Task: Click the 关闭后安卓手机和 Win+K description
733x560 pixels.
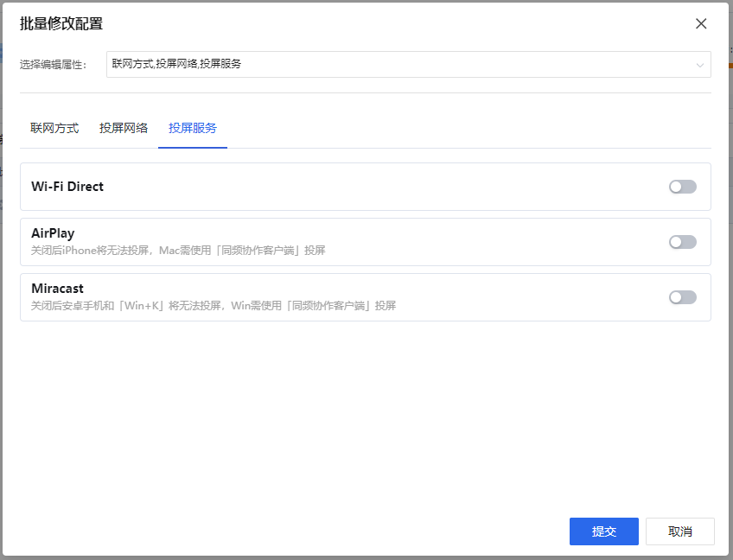Action: click(214, 306)
